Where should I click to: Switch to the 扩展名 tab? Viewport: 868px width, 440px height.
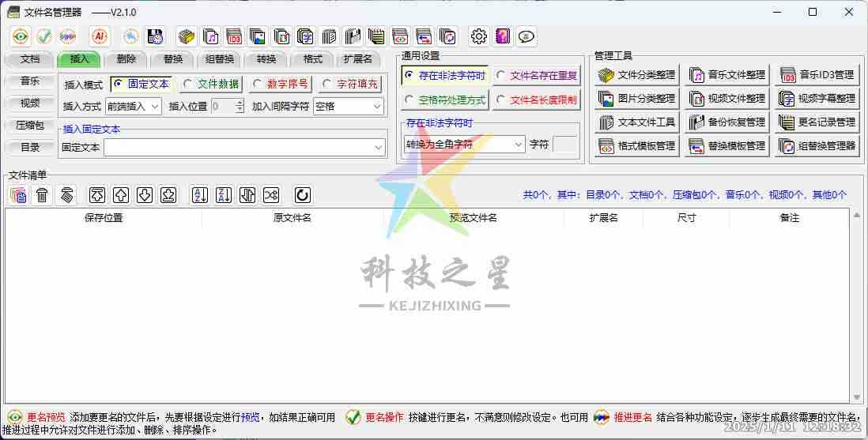click(358, 59)
